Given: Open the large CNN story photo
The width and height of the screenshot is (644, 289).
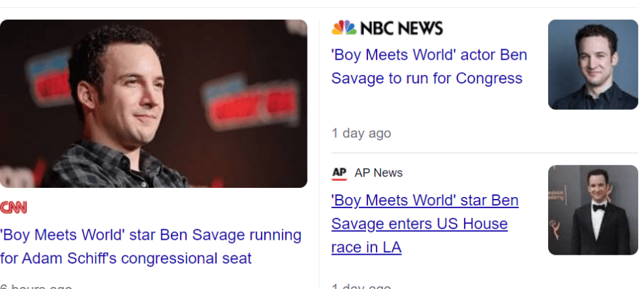Looking at the screenshot, I should 153,103.
